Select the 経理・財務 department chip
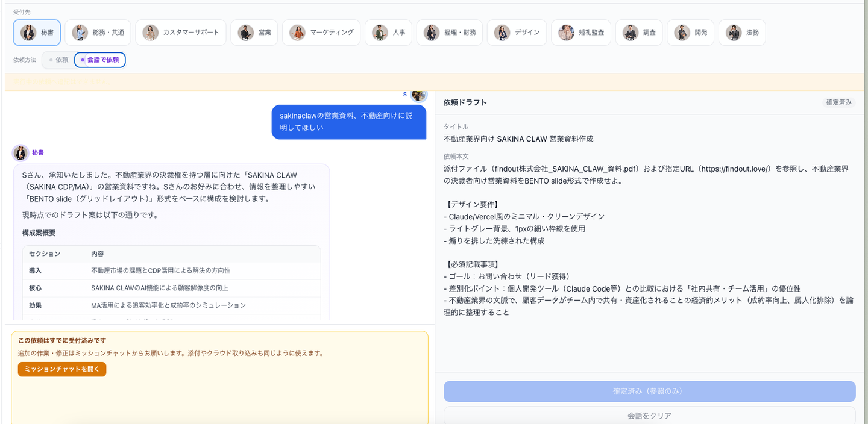The height and width of the screenshot is (424, 868). 450,33
